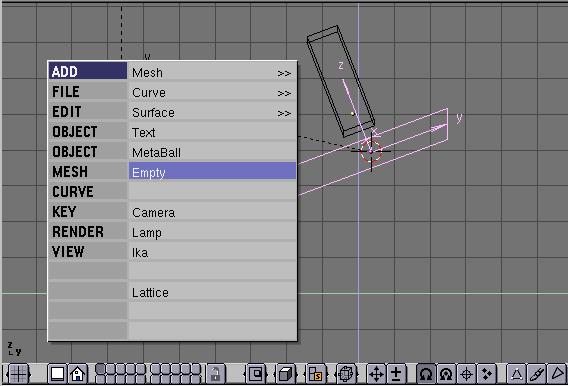Open the view mode cube icon selector

tap(286, 373)
